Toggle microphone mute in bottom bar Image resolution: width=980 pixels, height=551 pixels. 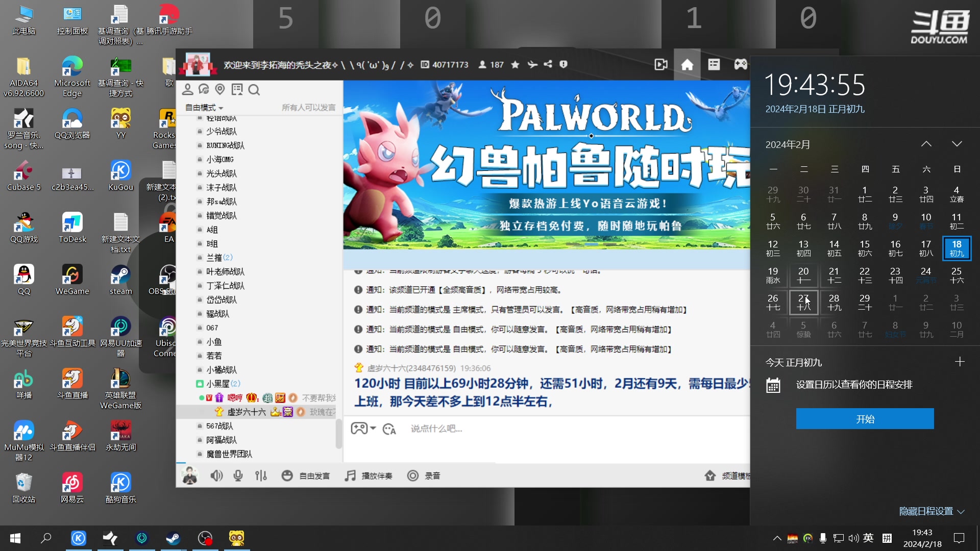click(238, 475)
